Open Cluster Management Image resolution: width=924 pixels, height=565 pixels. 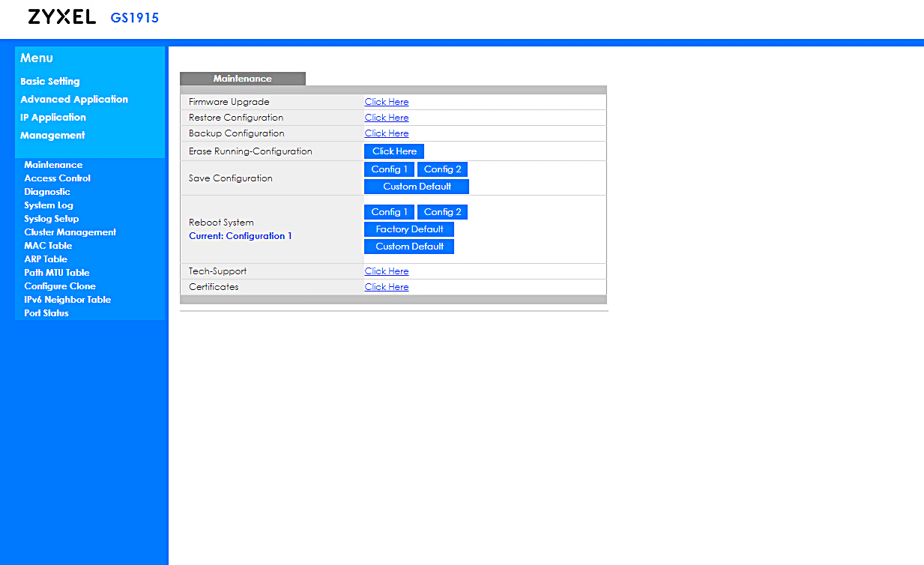tap(70, 232)
